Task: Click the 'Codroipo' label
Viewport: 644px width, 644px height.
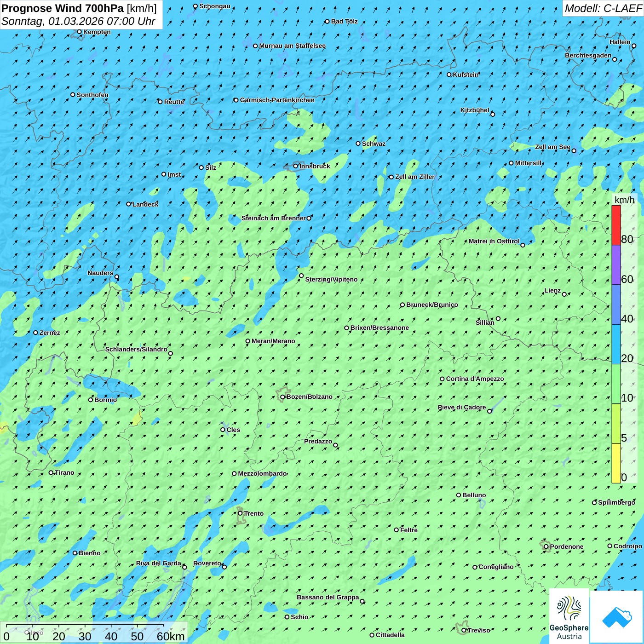Action: (x=628, y=546)
